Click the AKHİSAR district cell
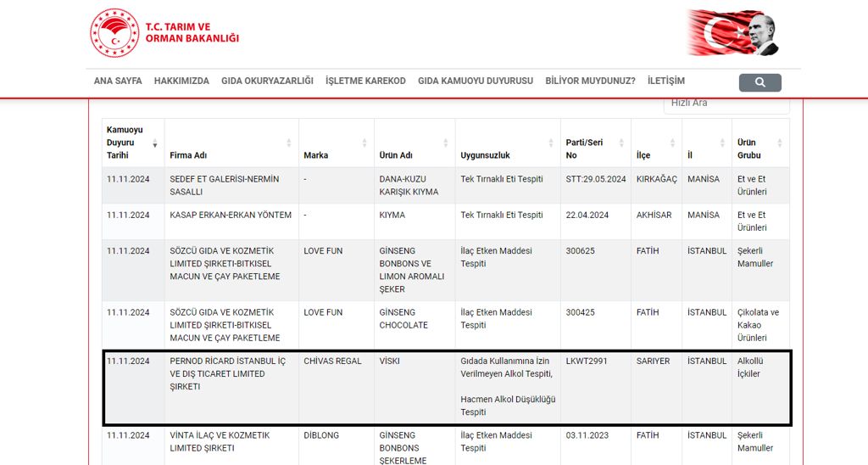The image size is (868, 465). point(657,221)
